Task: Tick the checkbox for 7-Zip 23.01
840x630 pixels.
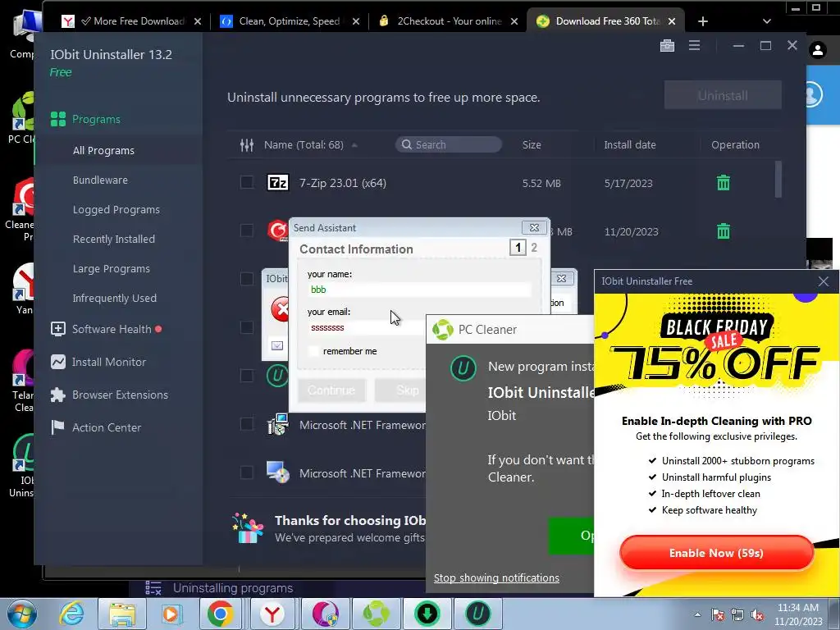Action: (x=246, y=182)
